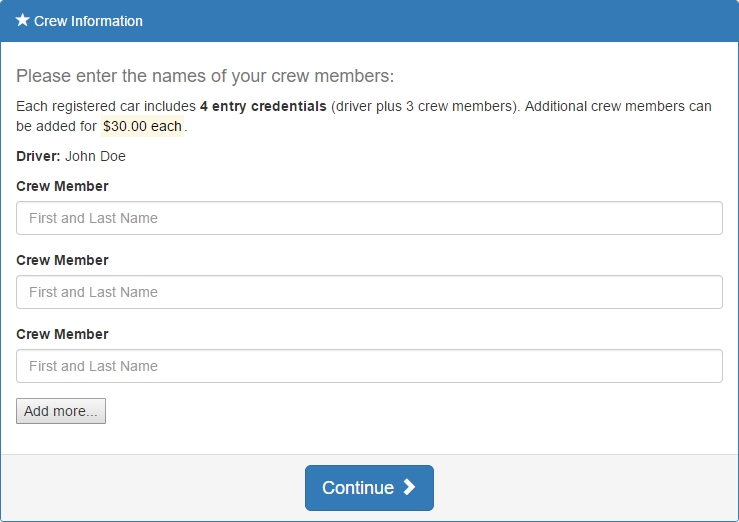
Task: Click 'be added for' text before price
Action: [56, 126]
